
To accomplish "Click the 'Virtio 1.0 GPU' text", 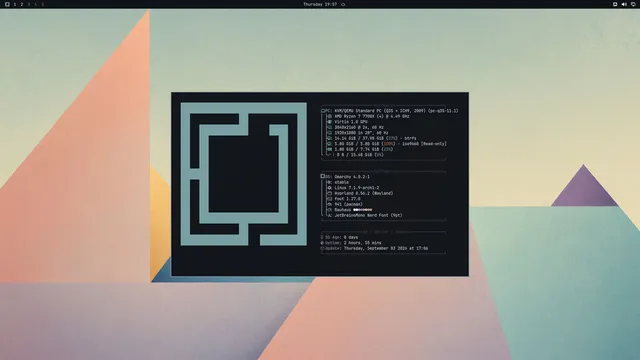I will [351, 122].
